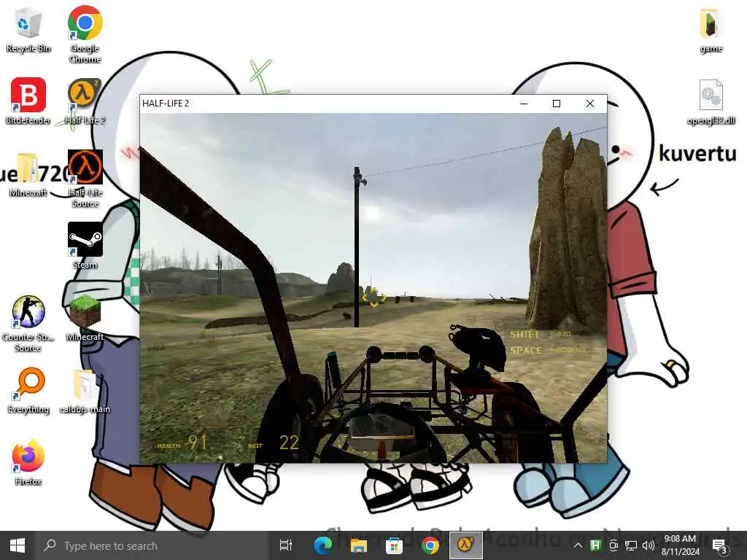Select the Counter-Strike Source desktop shortcut
The image size is (747, 560).
[x=28, y=324]
